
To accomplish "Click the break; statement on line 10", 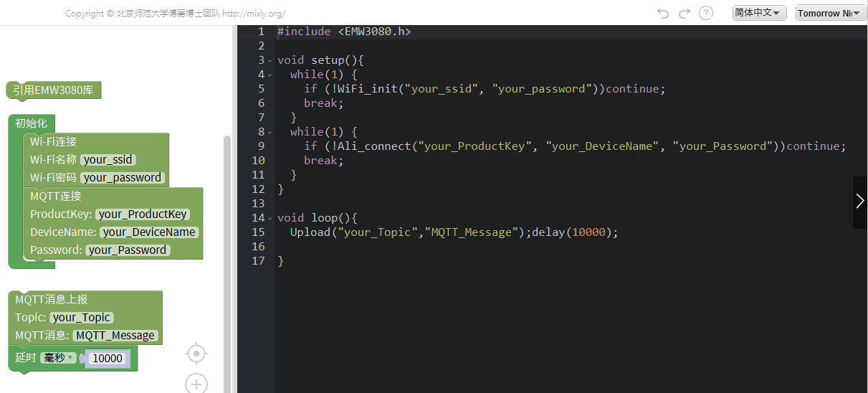I will point(324,161).
